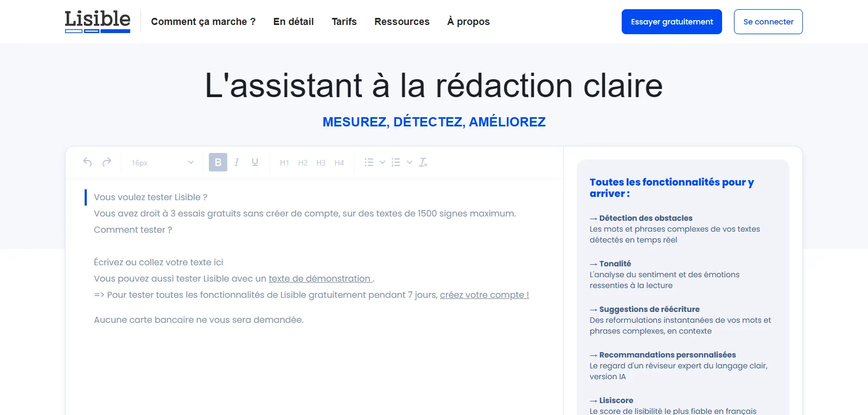Image resolution: width=868 pixels, height=415 pixels.
Task: Apply H2 heading style
Action: click(x=303, y=163)
